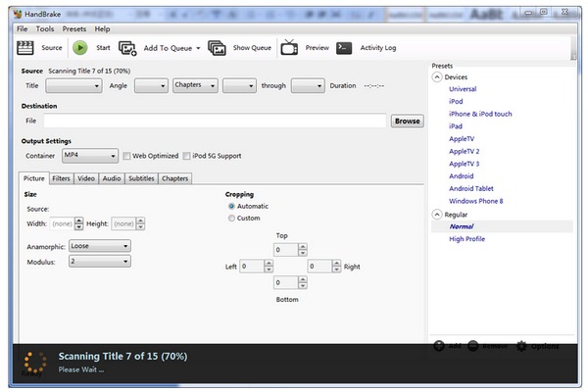Click the Height value field
The height and width of the screenshot is (392, 588).
tap(123, 224)
